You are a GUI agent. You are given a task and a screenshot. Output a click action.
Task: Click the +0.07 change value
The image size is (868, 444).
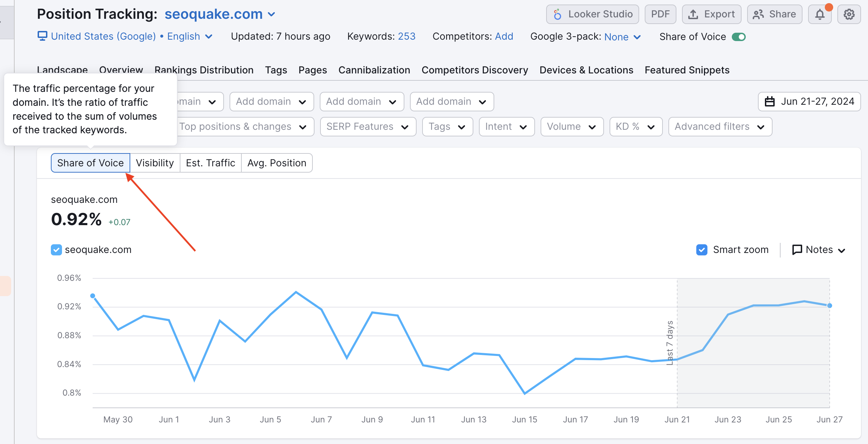[x=119, y=222]
